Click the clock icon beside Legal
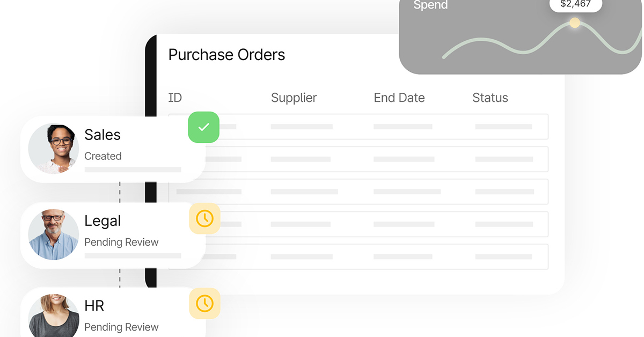The image size is (644, 337). coord(204,218)
